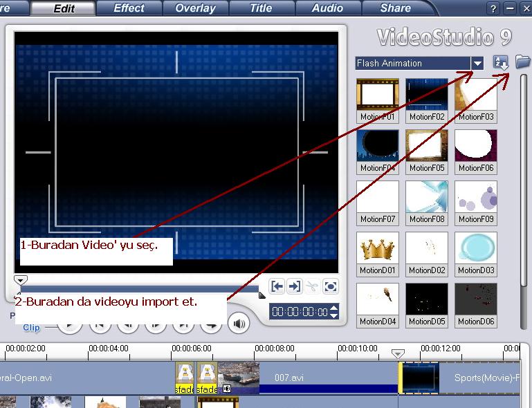The image size is (532, 408).
Task: Pick the MotionF06 thumbnail
Action: [476, 151]
